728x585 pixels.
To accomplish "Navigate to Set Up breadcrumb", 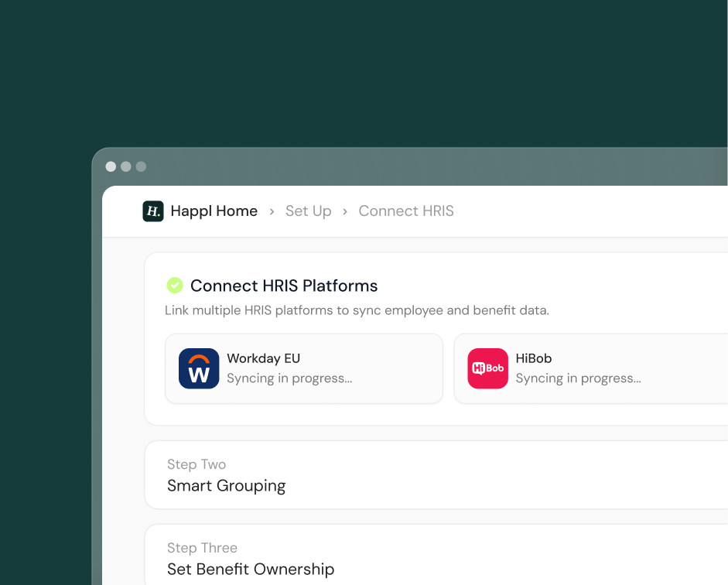I will [x=308, y=211].
